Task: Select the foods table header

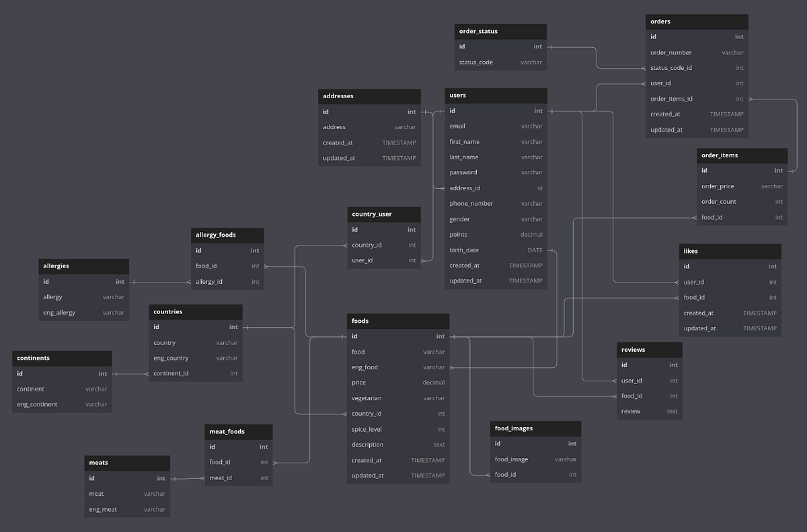Action: click(x=397, y=320)
